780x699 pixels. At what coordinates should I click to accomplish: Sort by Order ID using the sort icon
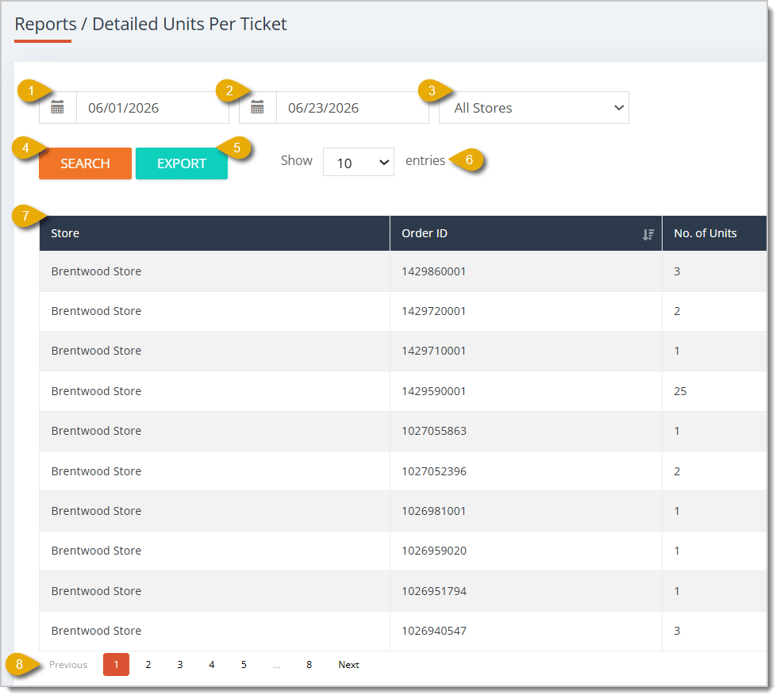(x=648, y=234)
